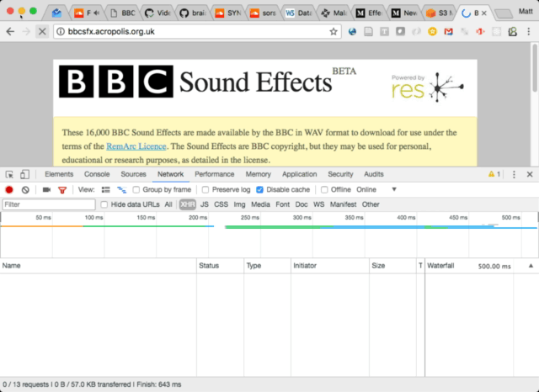Close the DevTools panel
The width and height of the screenshot is (539, 392).
click(x=530, y=174)
